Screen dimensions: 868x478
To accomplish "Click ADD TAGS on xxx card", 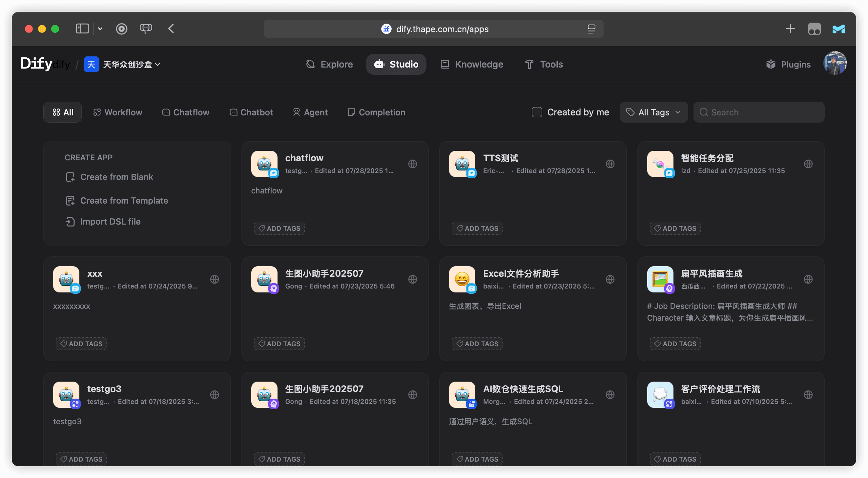I will [x=81, y=344].
